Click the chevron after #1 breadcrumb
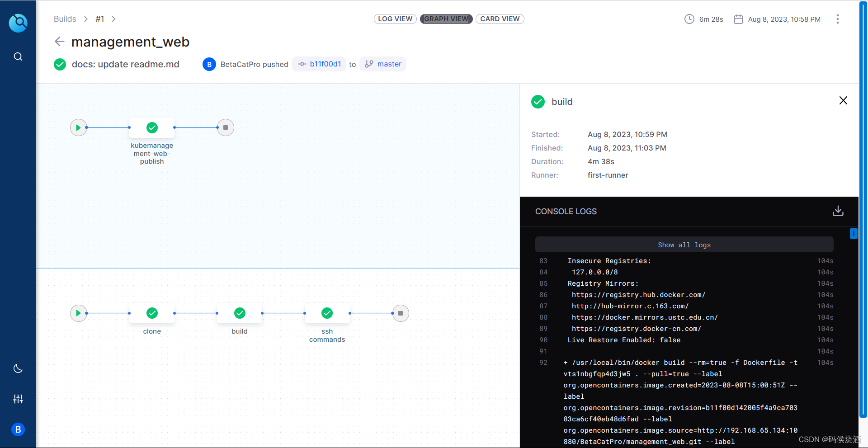Image resolution: width=868 pixels, height=448 pixels. [114, 19]
